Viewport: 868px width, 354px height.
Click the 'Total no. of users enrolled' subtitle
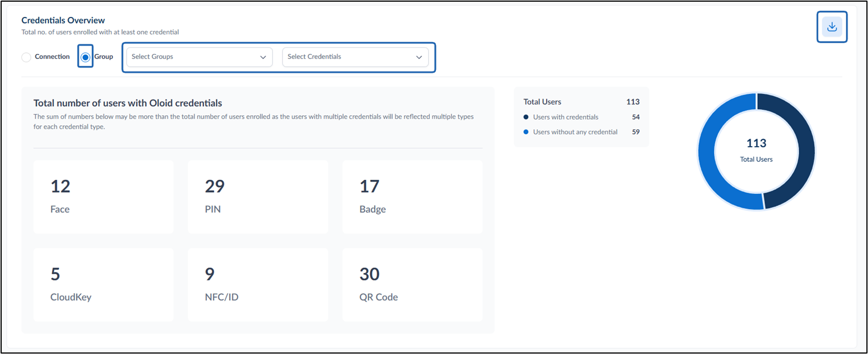pyautogui.click(x=100, y=32)
